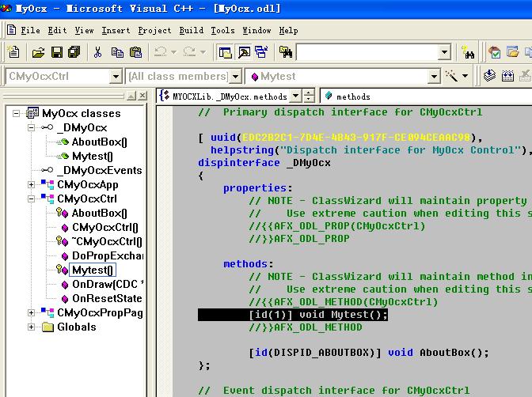This screenshot has width=532, height=397.
Task: Open the Edit menu
Action: (x=57, y=30)
